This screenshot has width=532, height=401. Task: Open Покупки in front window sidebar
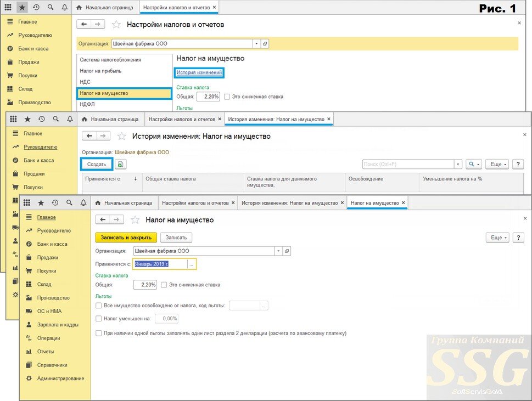point(47,271)
